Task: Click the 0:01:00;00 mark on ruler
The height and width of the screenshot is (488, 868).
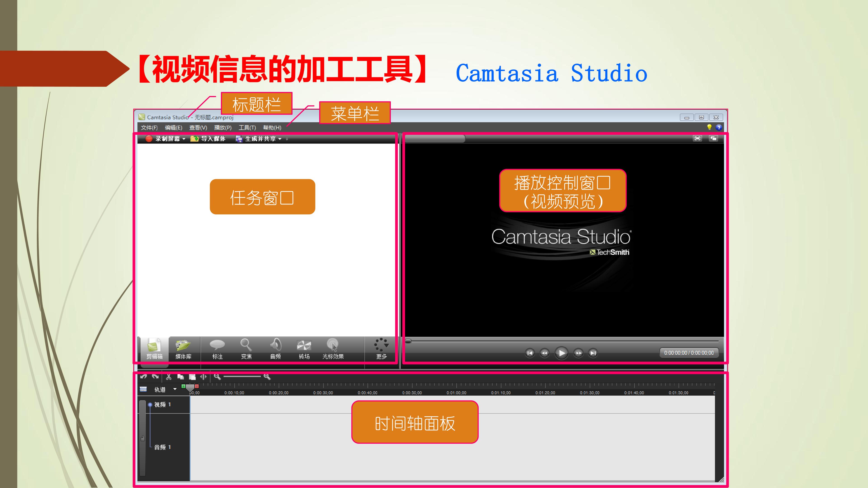Action: pyautogui.click(x=456, y=393)
